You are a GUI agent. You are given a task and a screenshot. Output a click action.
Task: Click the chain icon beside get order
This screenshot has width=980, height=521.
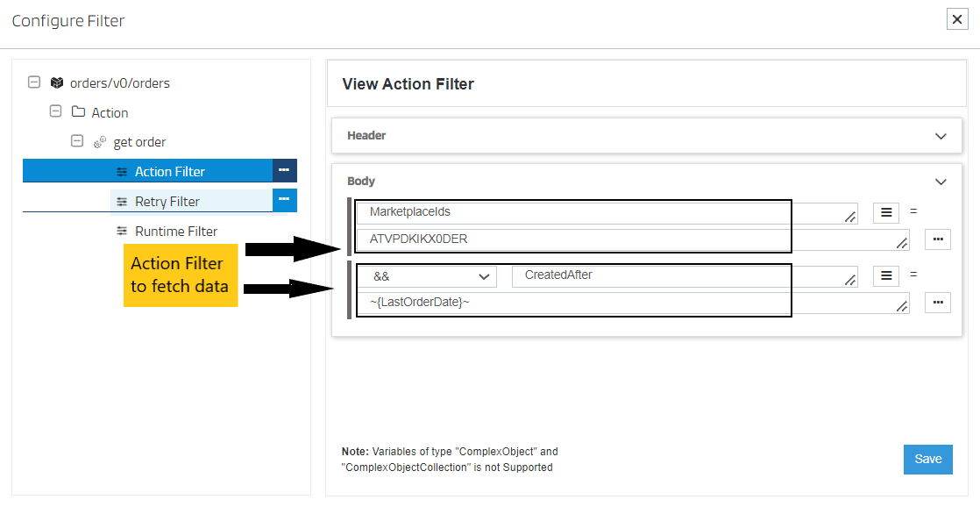coord(100,141)
